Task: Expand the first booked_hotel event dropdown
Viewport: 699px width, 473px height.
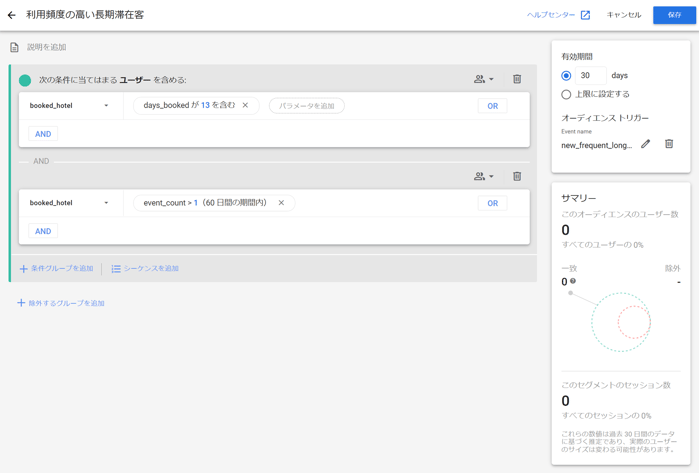Action: [106, 106]
